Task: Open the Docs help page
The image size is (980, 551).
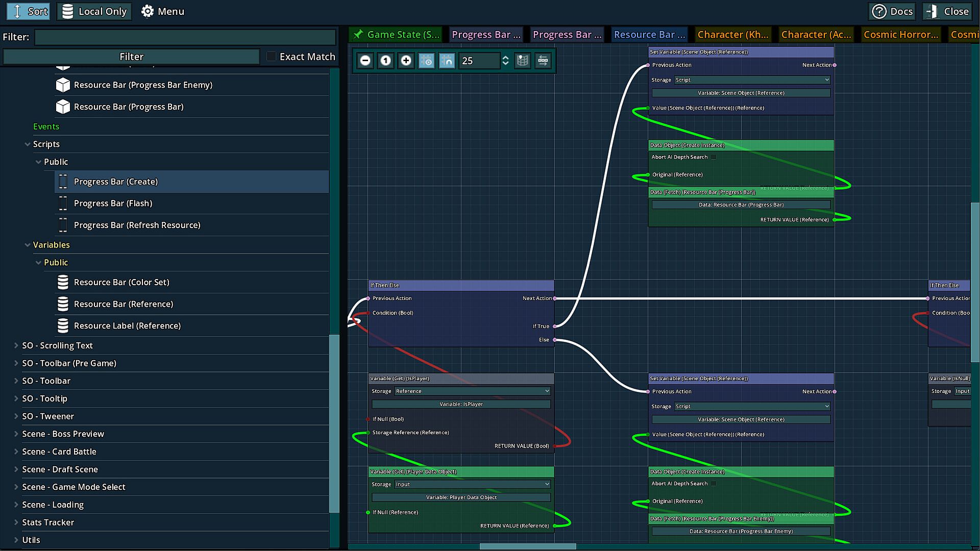Action: [x=892, y=11]
